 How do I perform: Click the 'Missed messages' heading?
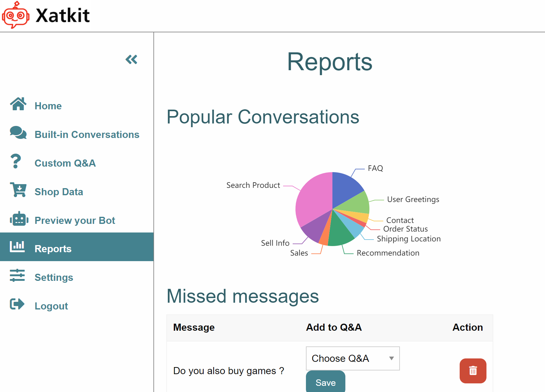pos(243,296)
